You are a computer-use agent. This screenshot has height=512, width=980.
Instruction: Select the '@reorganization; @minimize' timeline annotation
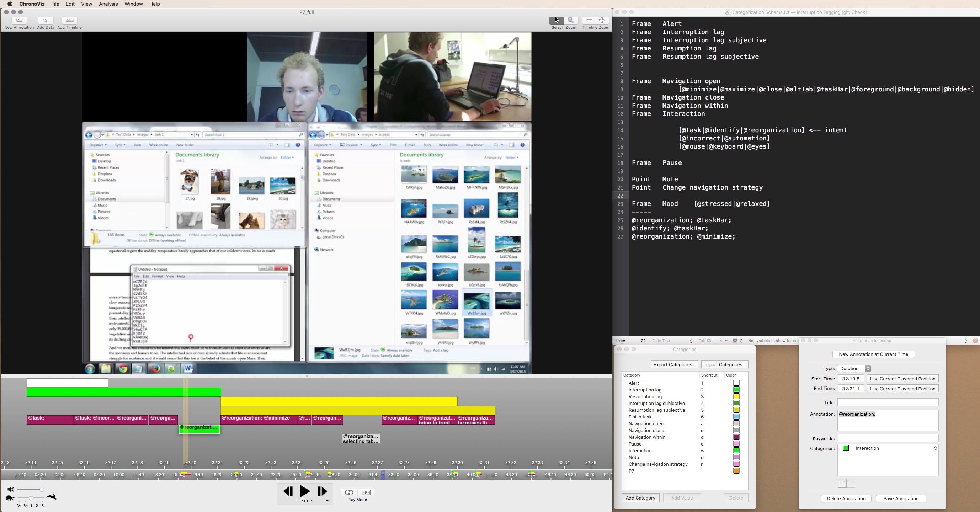tap(259, 420)
